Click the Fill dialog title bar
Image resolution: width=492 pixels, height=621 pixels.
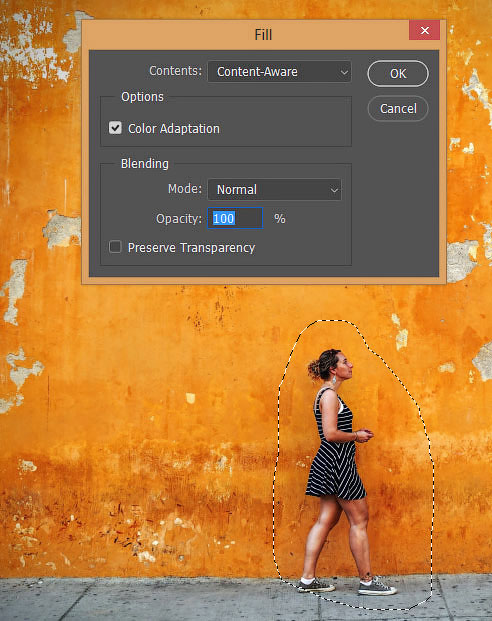(246, 34)
